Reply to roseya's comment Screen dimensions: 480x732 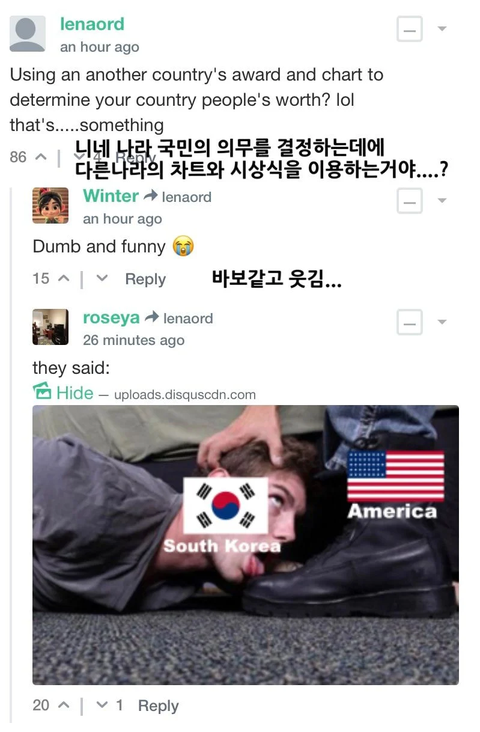[x=158, y=705]
